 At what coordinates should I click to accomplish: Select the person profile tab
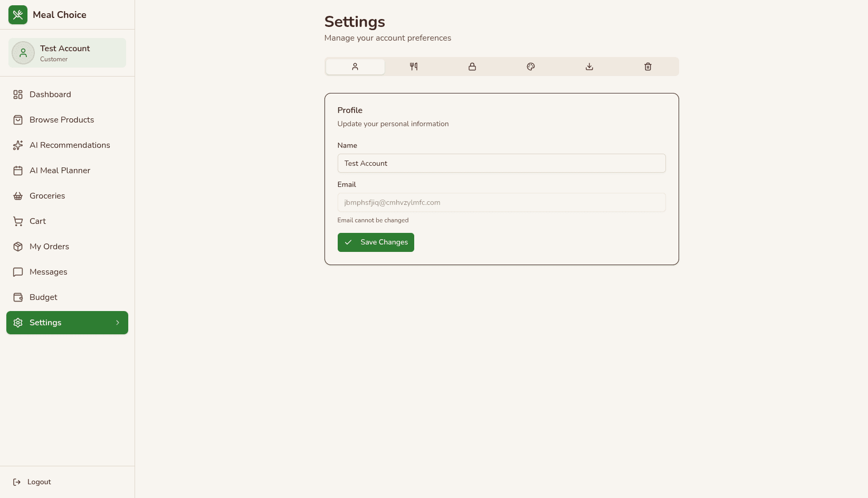(355, 67)
